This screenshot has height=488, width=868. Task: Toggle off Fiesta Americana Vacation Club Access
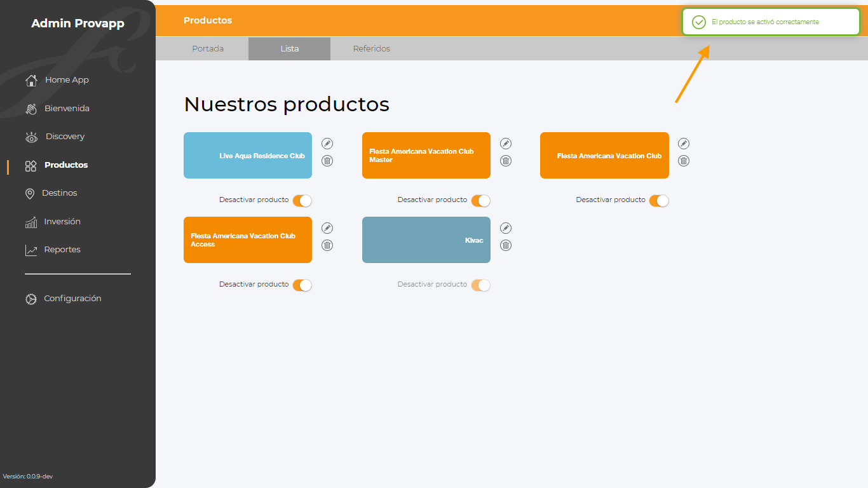302,285
